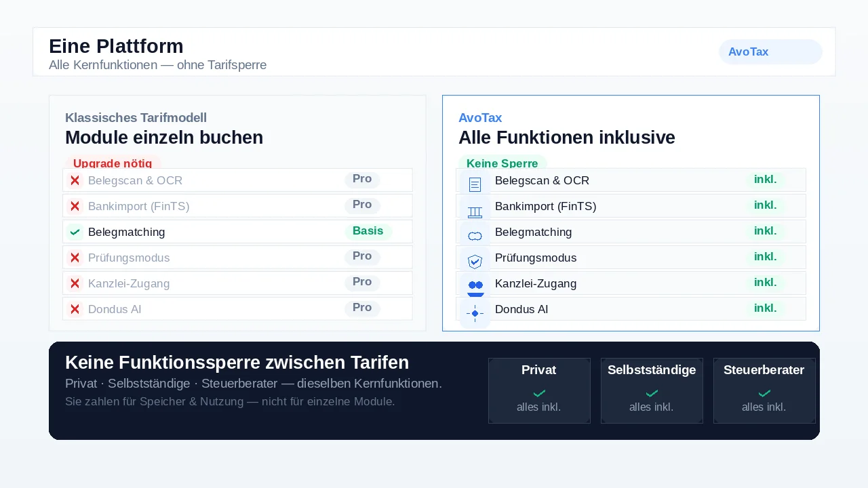
Task: Click 'Dondus AI' text in left list
Action: [x=115, y=309]
